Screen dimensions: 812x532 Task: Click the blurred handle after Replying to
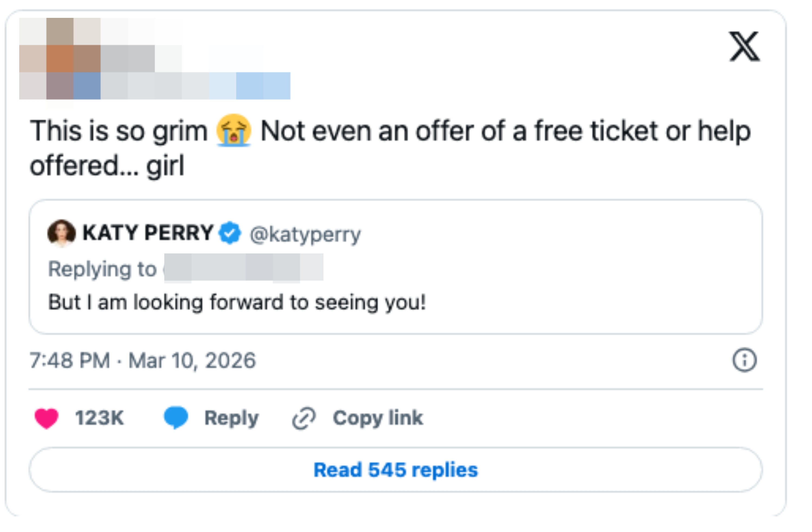point(243,268)
